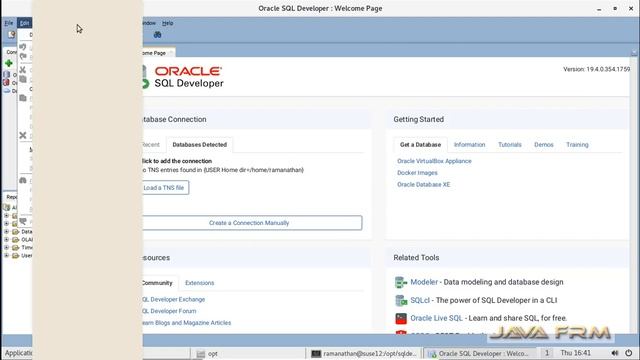The height and width of the screenshot is (360, 640).
Task: Select the Data reports folder icon
Action: coord(16,231)
